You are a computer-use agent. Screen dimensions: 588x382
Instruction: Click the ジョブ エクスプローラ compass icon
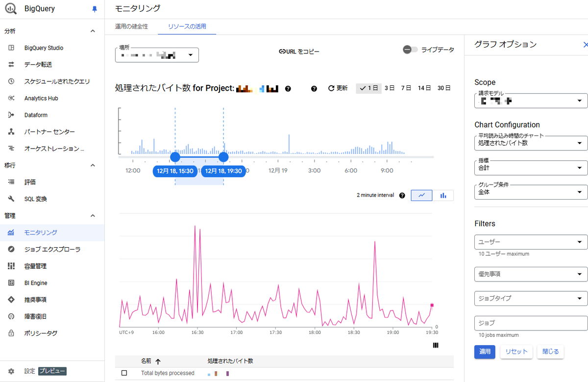point(11,250)
